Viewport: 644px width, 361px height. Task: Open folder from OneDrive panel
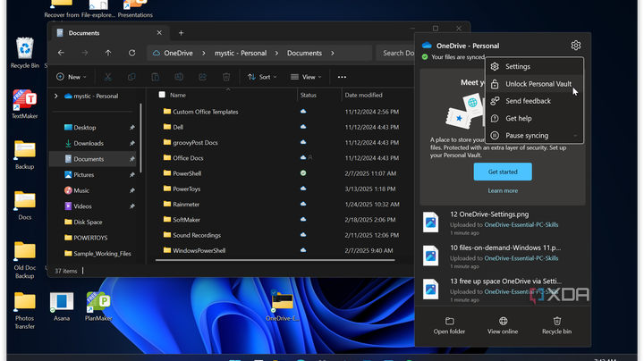(449, 326)
